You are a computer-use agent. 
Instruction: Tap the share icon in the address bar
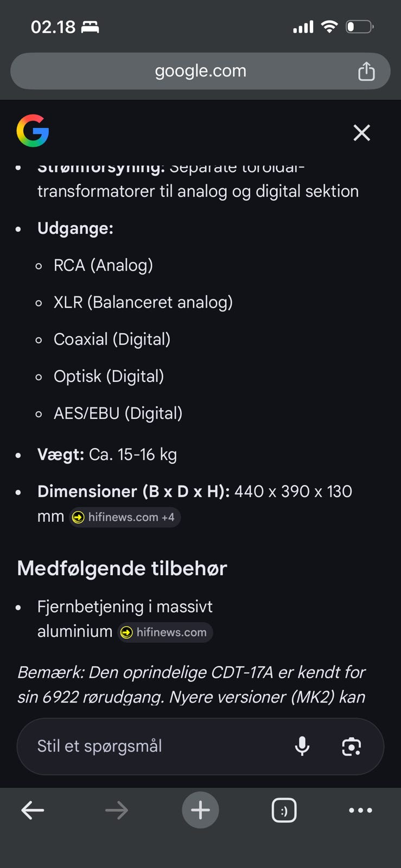click(x=366, y=71)
